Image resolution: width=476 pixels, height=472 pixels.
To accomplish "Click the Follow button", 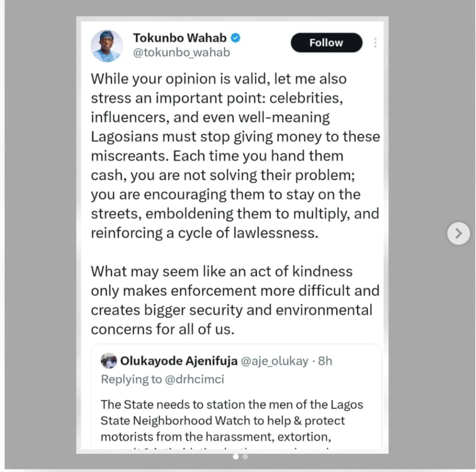I will [326, 43].
